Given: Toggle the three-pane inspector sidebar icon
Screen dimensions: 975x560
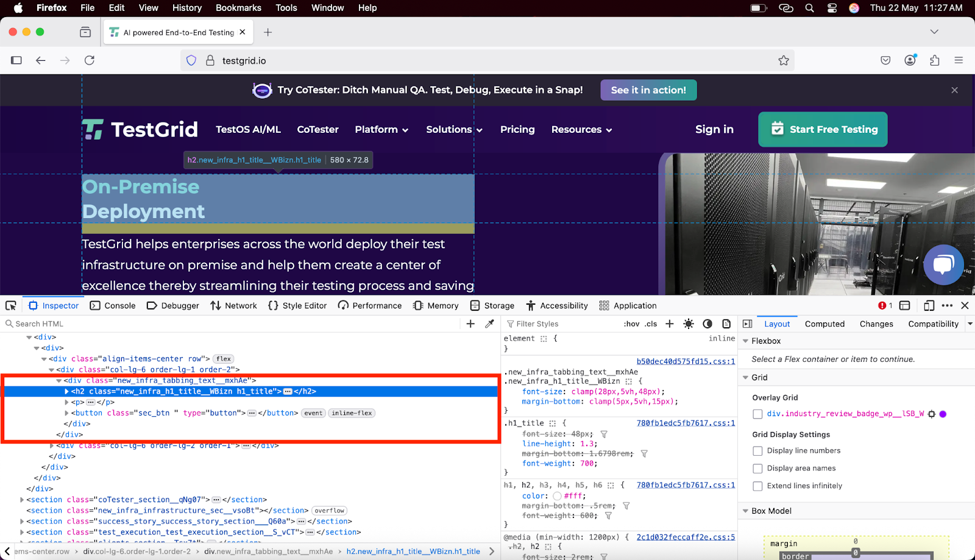Looking at the screenshot, I should [748, 324].
